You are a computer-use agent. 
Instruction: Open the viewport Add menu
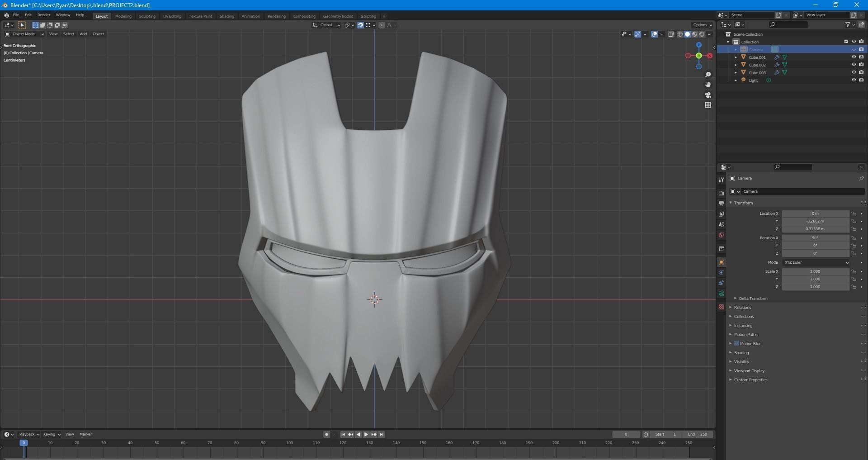pos(83,34)
